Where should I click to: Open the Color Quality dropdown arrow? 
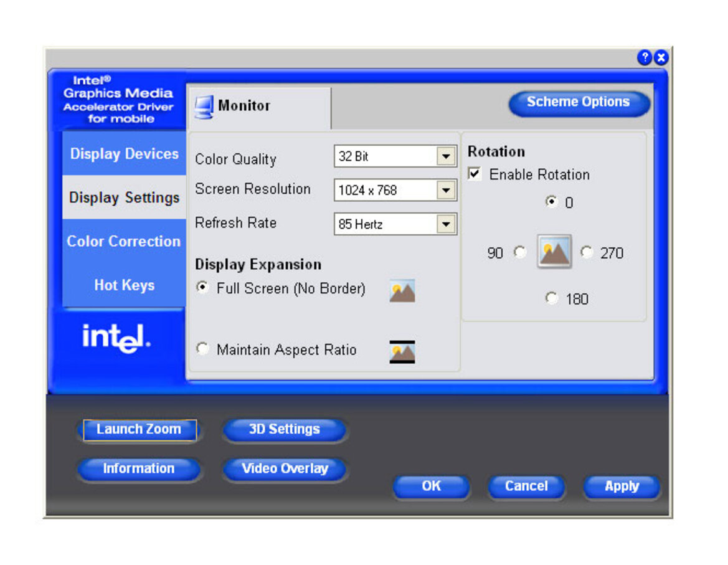coord(446,156)
